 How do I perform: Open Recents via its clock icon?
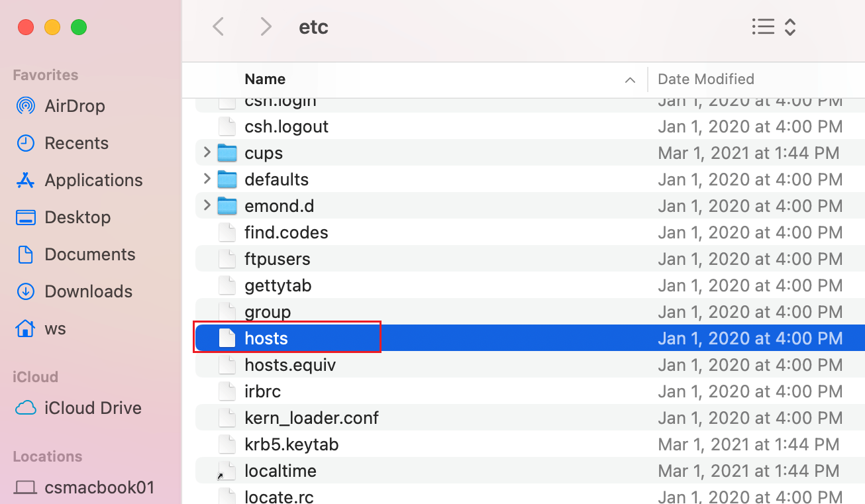(25, 143)
